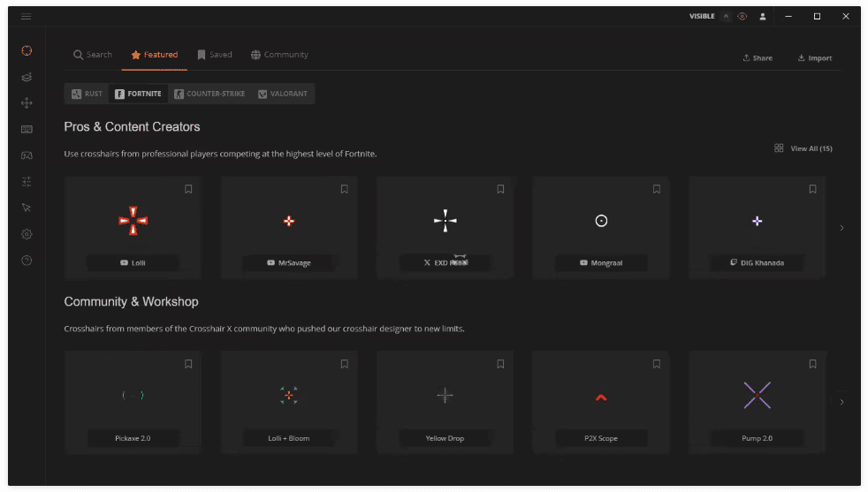Open the move arrows sidebar icon
Image resolution: width=868 pixels, height=492 pixels.
(27, 103)
